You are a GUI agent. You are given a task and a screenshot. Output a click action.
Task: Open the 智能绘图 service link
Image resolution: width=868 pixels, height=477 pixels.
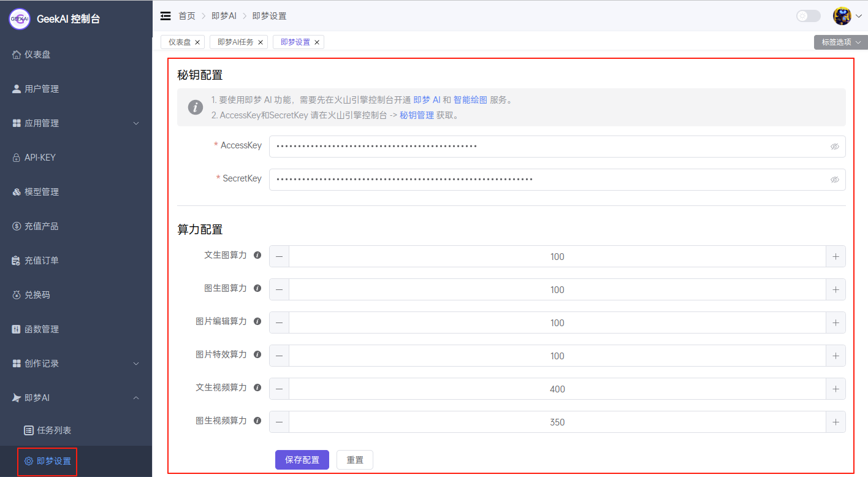click(x=470, y=100)
